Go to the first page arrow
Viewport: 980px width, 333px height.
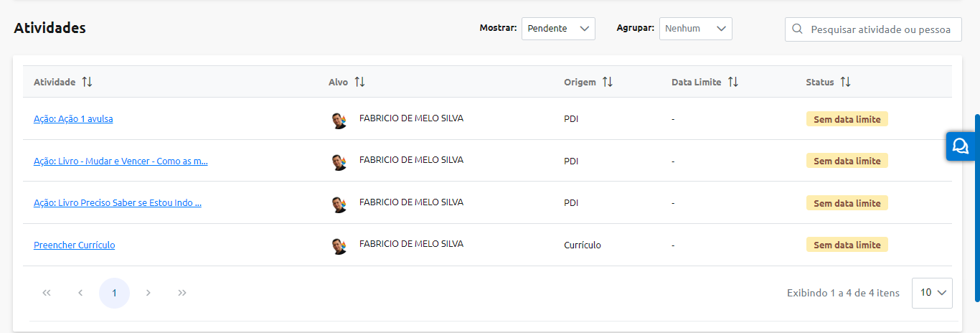tap(47, 293)
